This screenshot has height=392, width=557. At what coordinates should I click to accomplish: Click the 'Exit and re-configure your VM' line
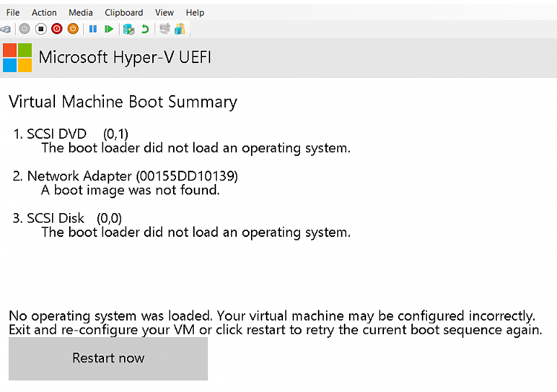pyautogui.click(x=276, y=330)
